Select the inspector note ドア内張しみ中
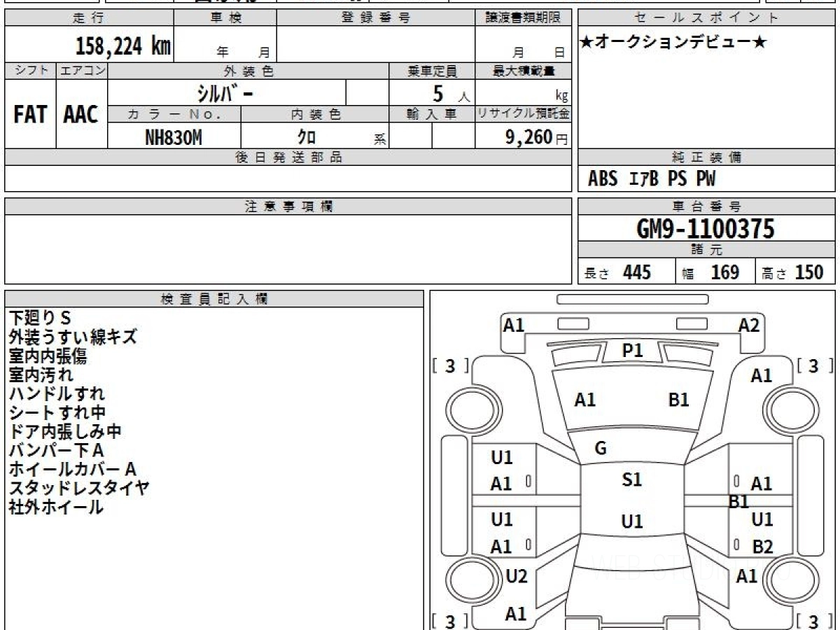The height and width of the screenshot is (630, 840). point(65,431)
